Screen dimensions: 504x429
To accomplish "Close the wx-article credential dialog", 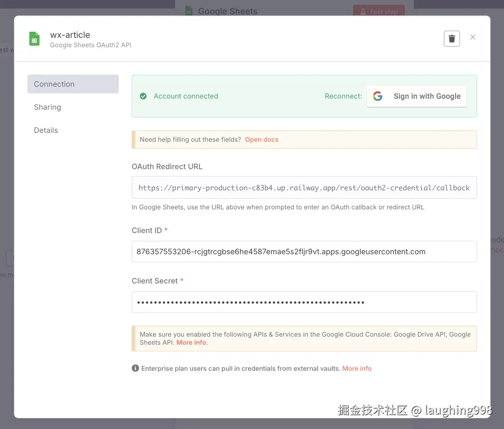I will click(x=473, y=37).
